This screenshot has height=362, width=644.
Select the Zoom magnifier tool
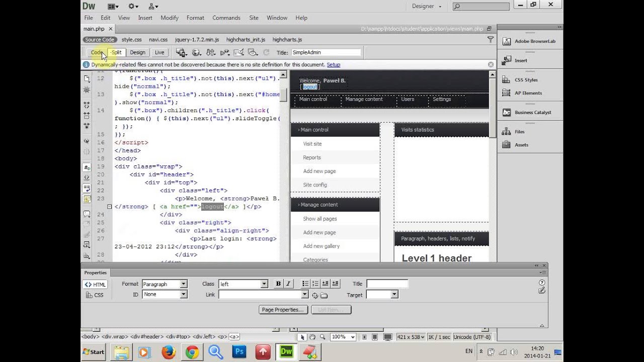point(322,337)
